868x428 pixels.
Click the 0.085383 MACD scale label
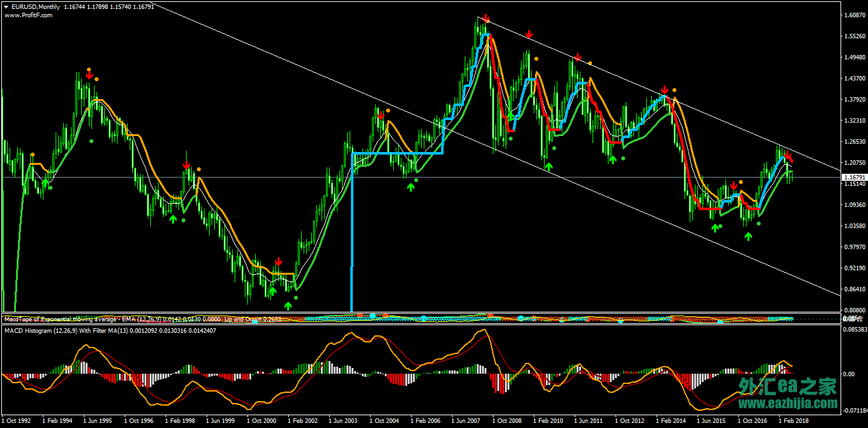pos(855,330)
